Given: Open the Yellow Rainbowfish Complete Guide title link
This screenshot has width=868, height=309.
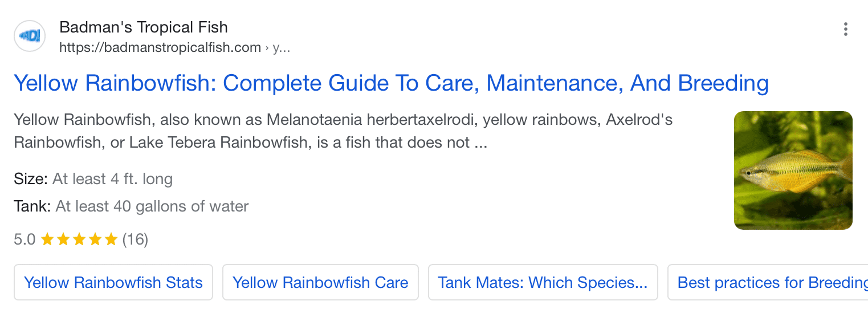Looking at the screenshot, I should pos(391,83).
